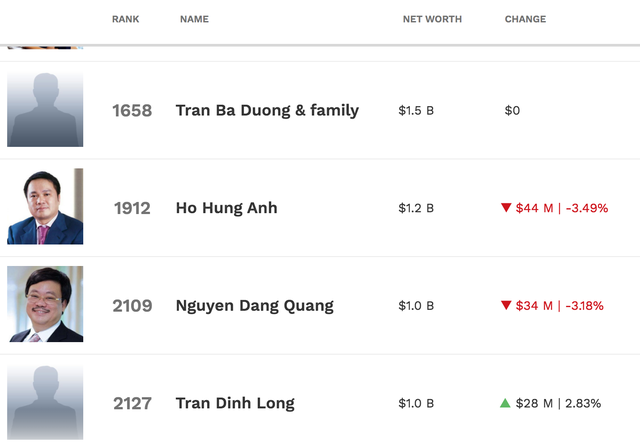Open Nguyen Dang Quang's profile photo

pos(45,304)
